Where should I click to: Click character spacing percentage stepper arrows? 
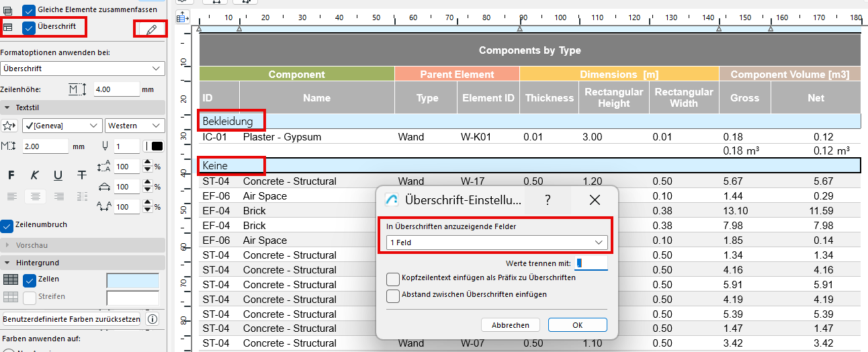coord(146,206)
